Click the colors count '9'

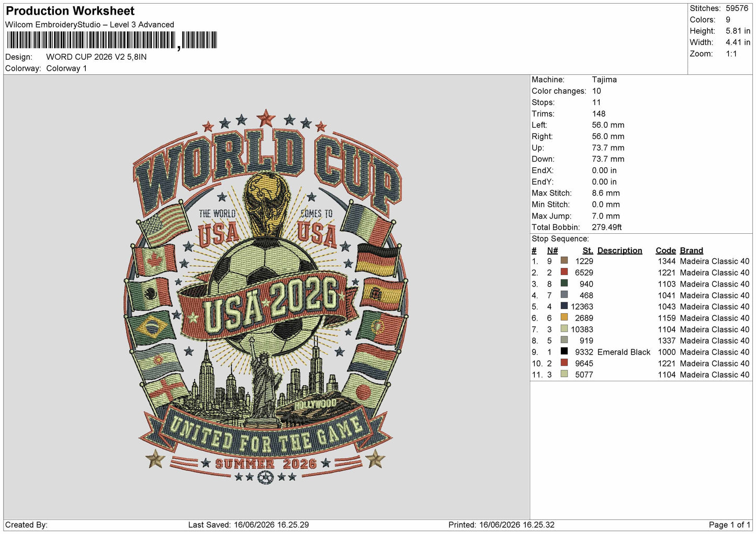(728, 20)
